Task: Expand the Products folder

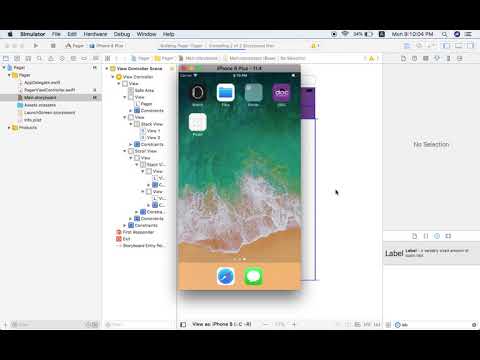Action: (x=9, y=128)
